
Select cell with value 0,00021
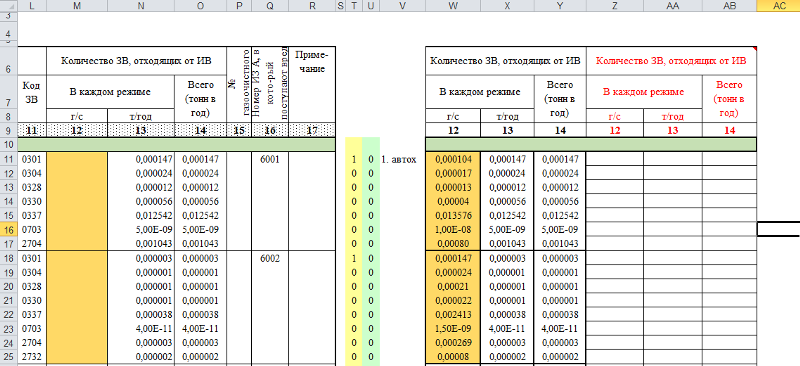point(453,286)
